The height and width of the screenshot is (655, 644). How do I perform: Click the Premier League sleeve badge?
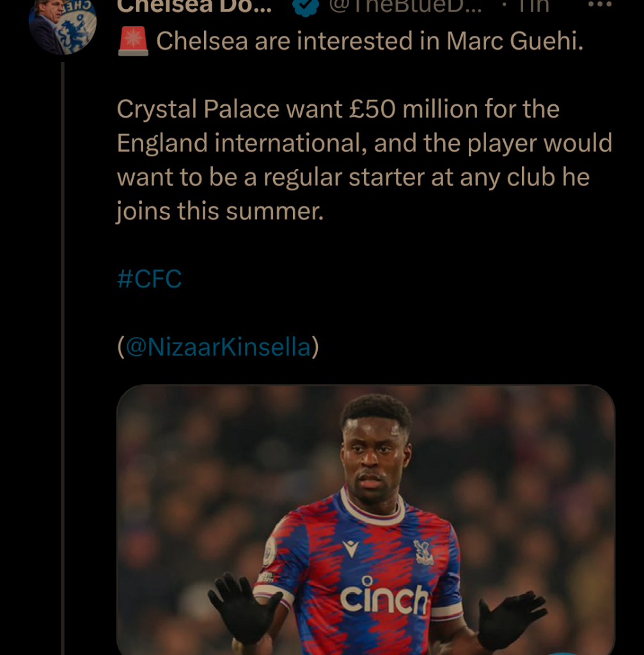tap(269, 551)
